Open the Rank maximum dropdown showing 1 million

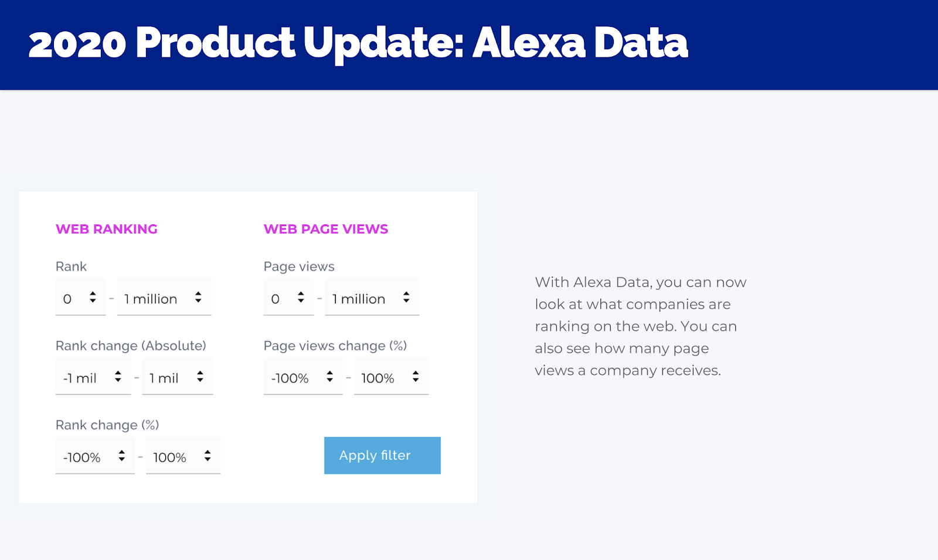click(164, 298)
